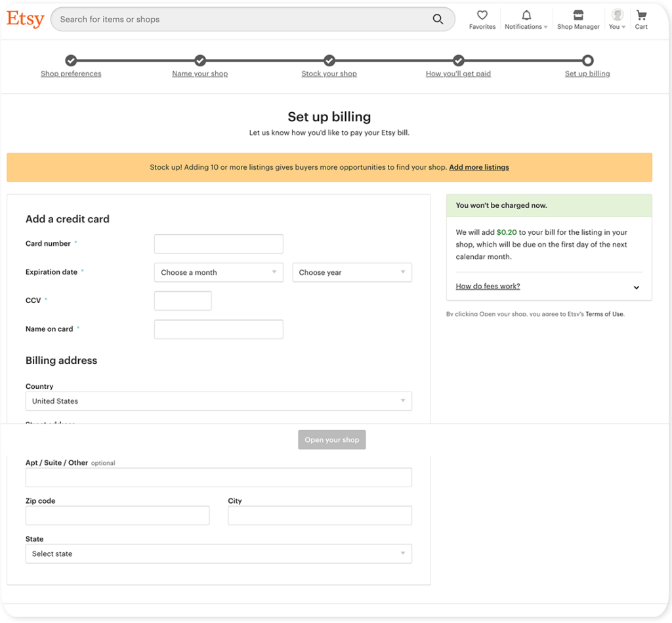Click the Name on card field
The width and height of the screenshot is (672, 623).
tap(219, 329)
